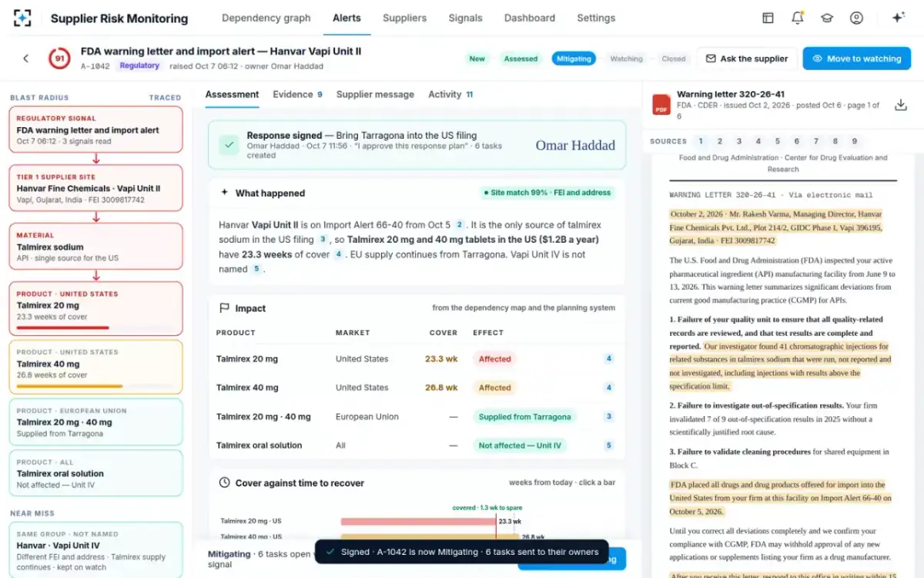Click the clock icon beside Cover against time
The height and width of the screenshot is (578, 924).
(x=224, y=482)
